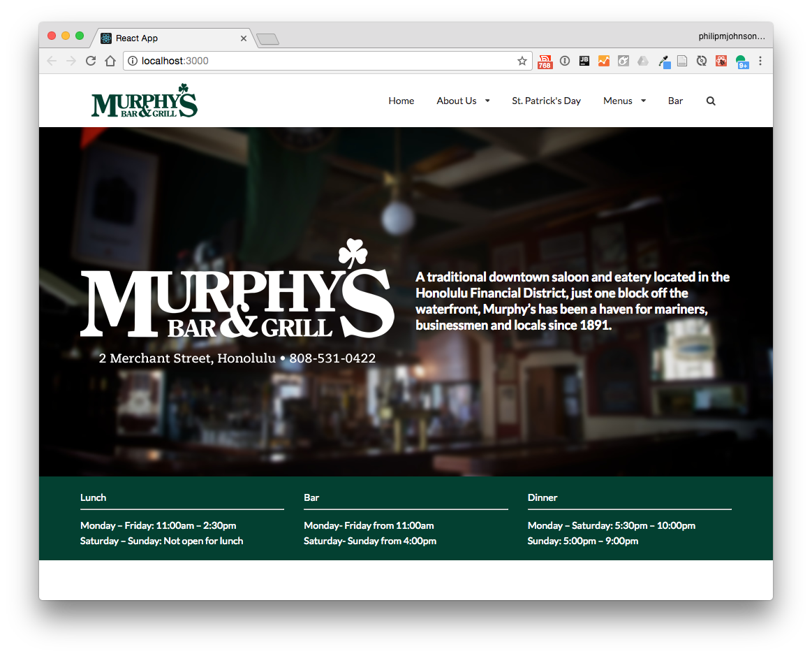This screenshot has height=656, width=812.
Task: Reload the page with the refresh button
Action: coord(91,61)
